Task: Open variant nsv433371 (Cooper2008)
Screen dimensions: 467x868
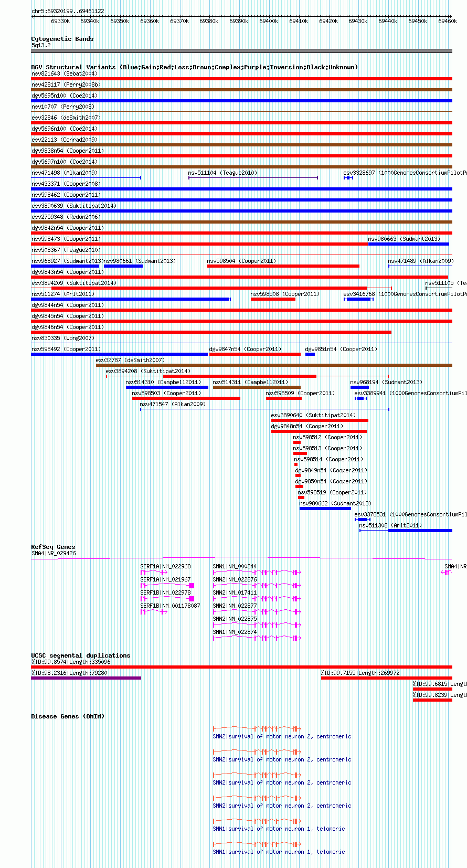Action: pos(66,184)
